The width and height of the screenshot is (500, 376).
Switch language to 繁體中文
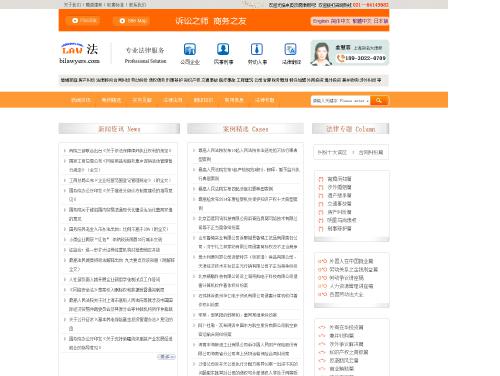coord(362,21)
